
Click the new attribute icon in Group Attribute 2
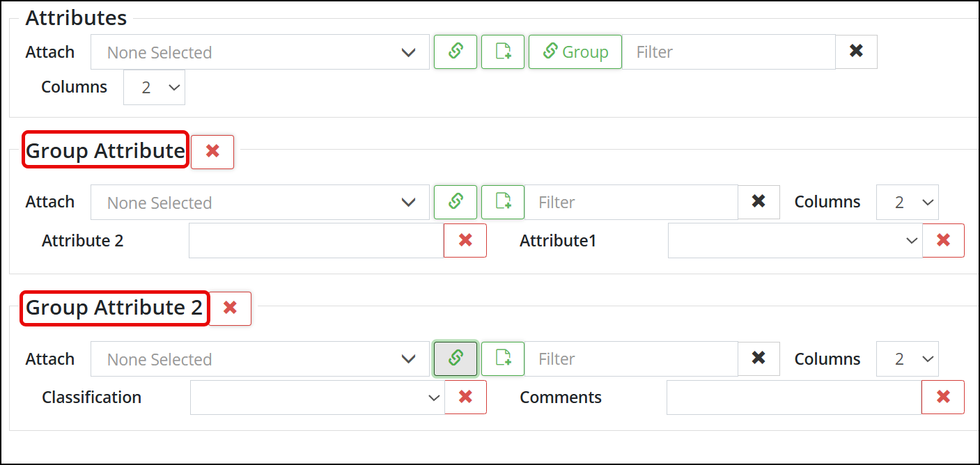click(503, 358)
